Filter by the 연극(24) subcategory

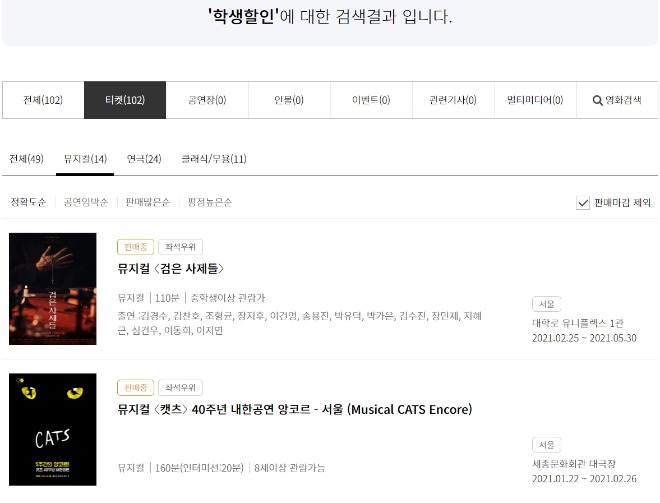pos(144,159)
